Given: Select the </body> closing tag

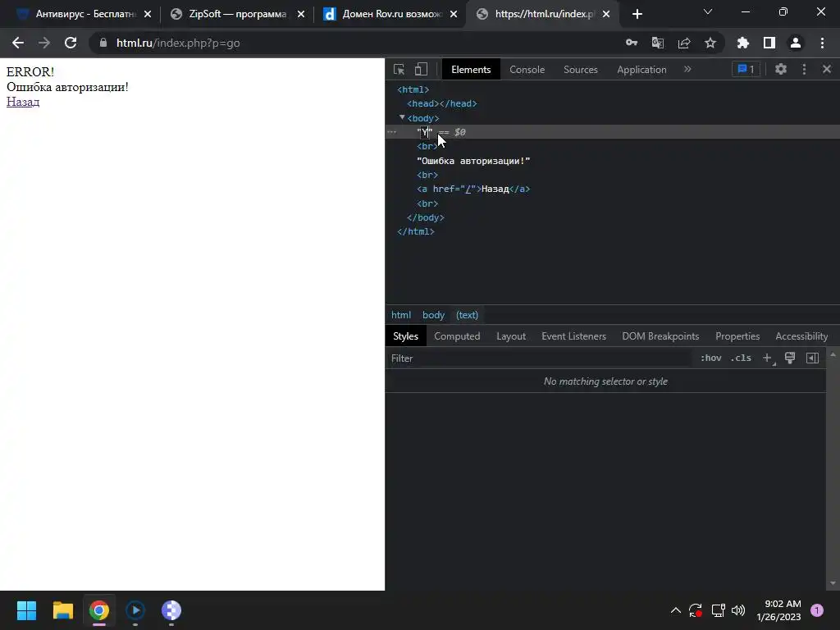Looking at the screenshot, I should click(426, 217).
